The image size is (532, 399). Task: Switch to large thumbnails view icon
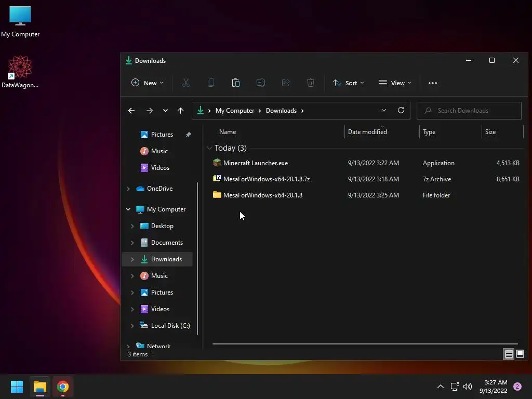520,354
